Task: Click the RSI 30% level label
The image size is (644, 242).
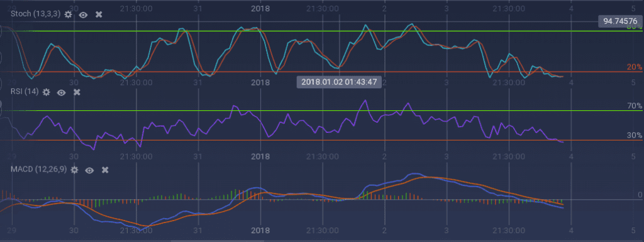Action: point(635,135)
